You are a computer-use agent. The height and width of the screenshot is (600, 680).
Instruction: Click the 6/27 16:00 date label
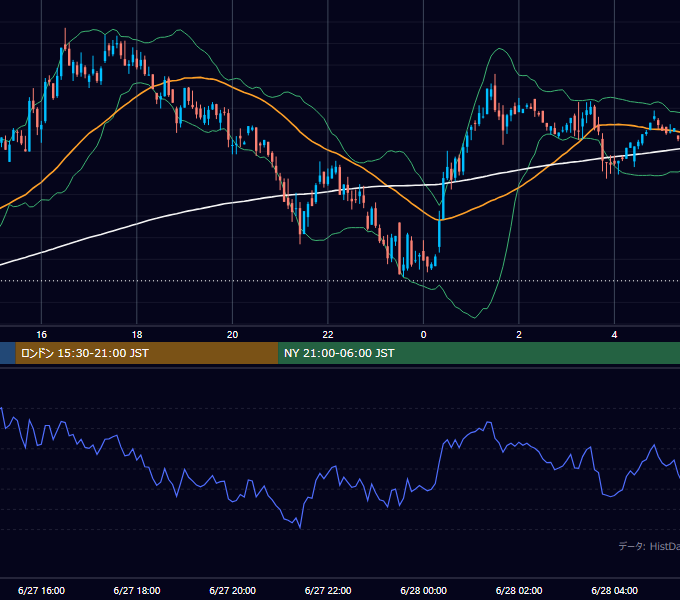[41, 590]
